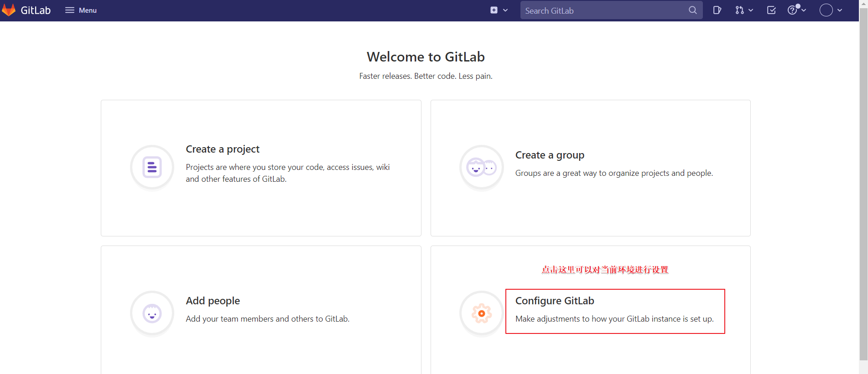Click the plus create-new icon
Viewport: 868px width, 374px height.
[x=494, y=10]
